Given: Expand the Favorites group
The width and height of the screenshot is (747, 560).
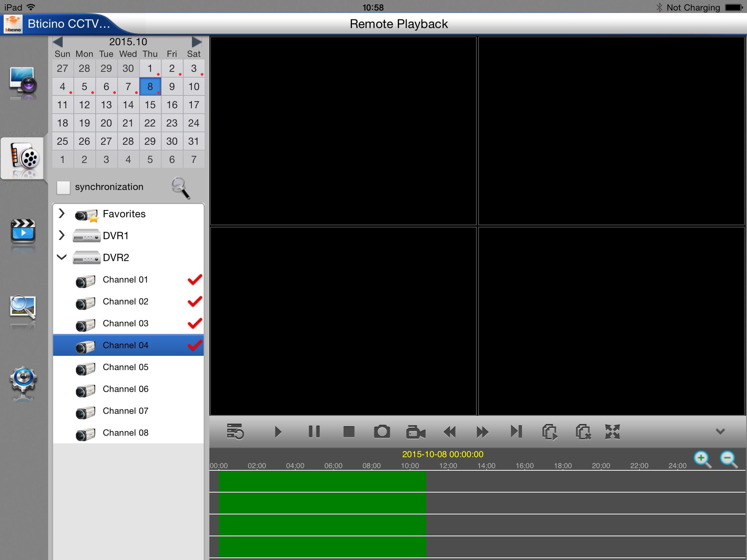Looking at the screenshot, I should coord(62,214).
